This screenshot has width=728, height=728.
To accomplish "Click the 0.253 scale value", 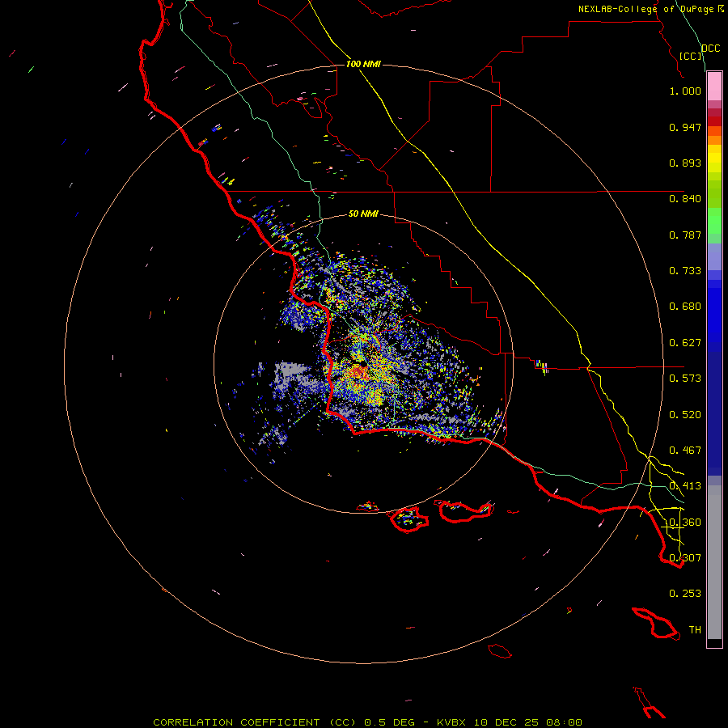I will click(685, 594).
